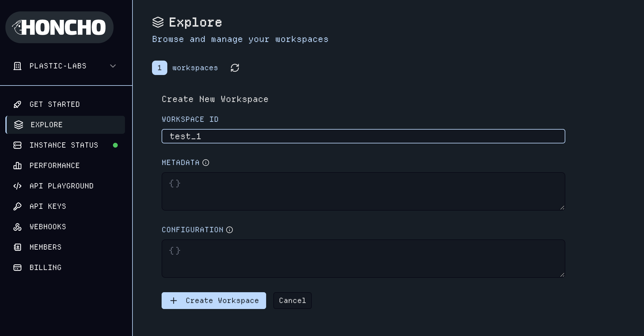This screenshot has width=644, height=336.
Task: Click inside the Configuration text area
Action: pyautogui.click(x=363, y=259)
